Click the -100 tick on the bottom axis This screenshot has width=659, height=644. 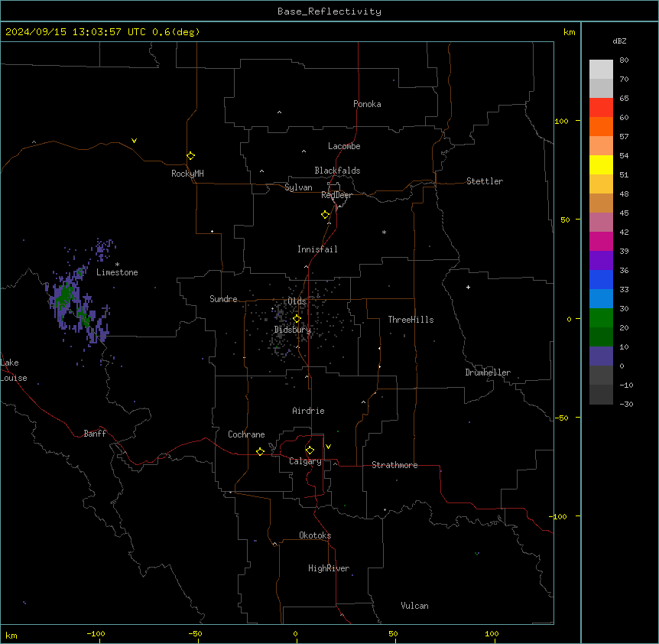pos(96,633)
